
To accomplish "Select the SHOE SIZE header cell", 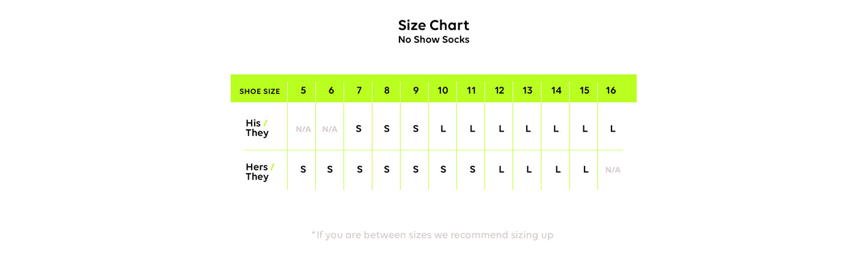I will coord(259,91).
